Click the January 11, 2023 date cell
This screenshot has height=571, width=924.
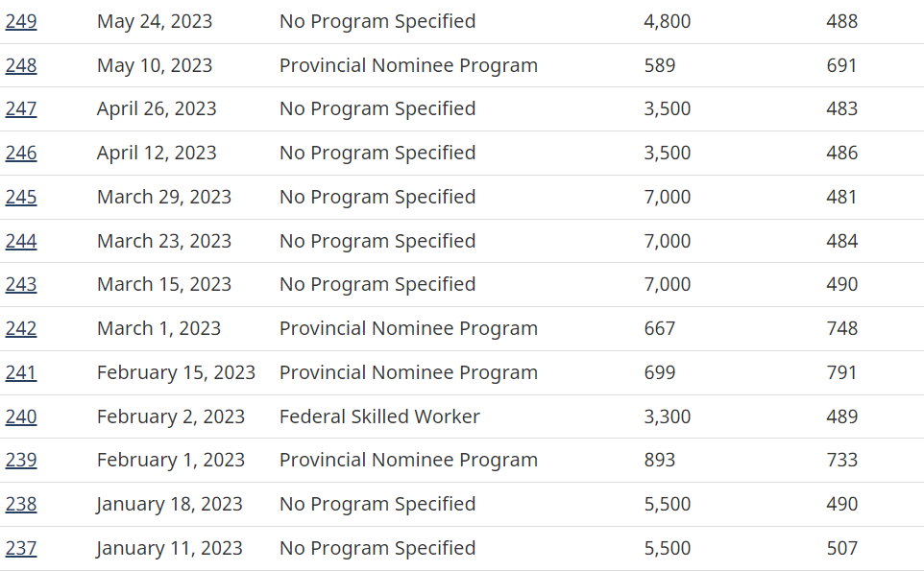169,548
